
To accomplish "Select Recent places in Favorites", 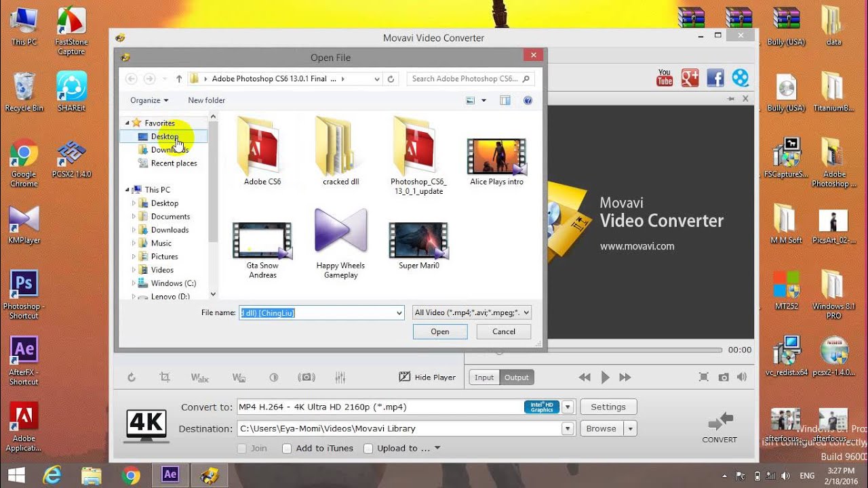I will coord(167,163).
